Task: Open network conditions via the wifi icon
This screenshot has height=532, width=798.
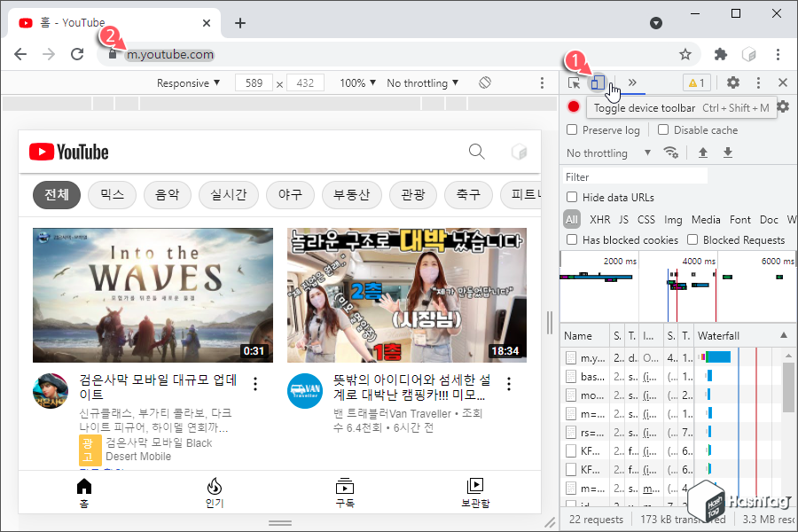Action: point(671,153)
